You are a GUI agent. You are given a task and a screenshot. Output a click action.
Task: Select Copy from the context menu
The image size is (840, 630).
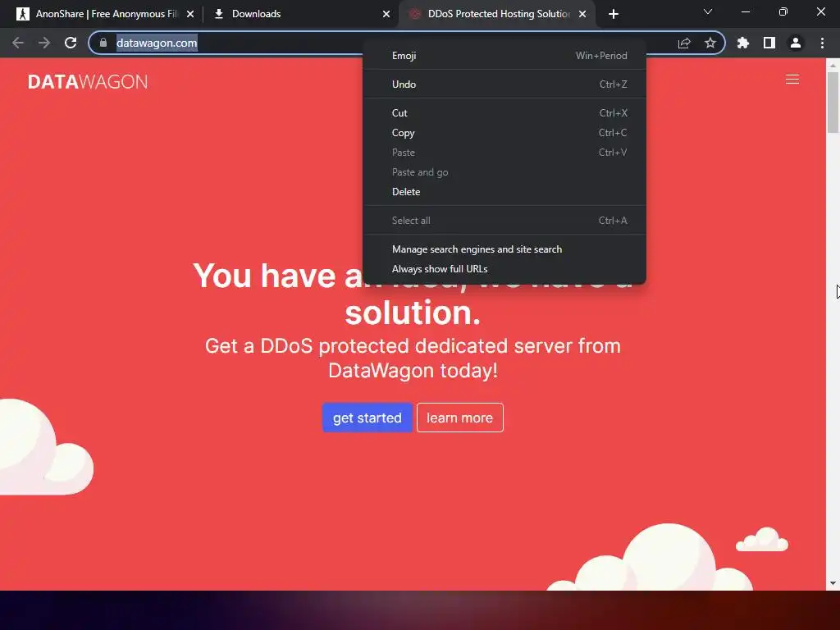click(504, 133)
